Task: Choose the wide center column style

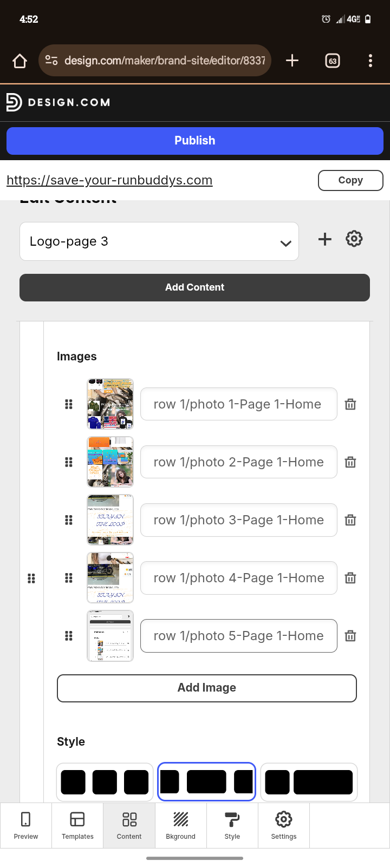Action: point(206,782)
